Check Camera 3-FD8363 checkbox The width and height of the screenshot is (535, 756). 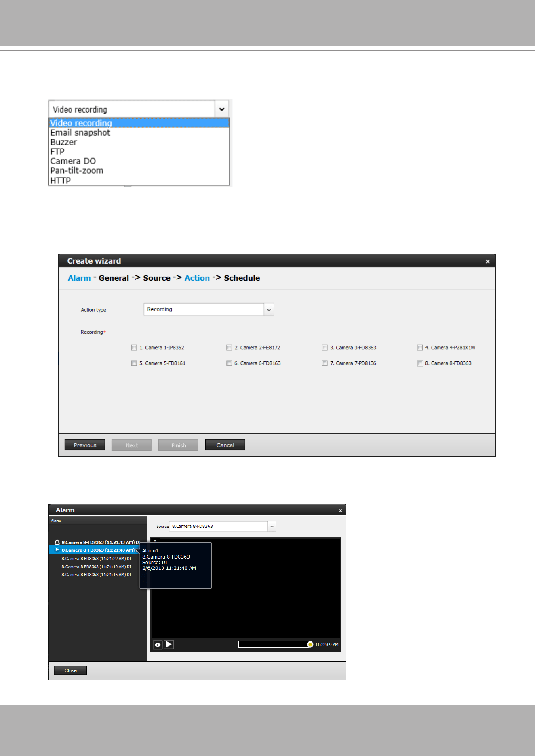click(x=324, y=348)
